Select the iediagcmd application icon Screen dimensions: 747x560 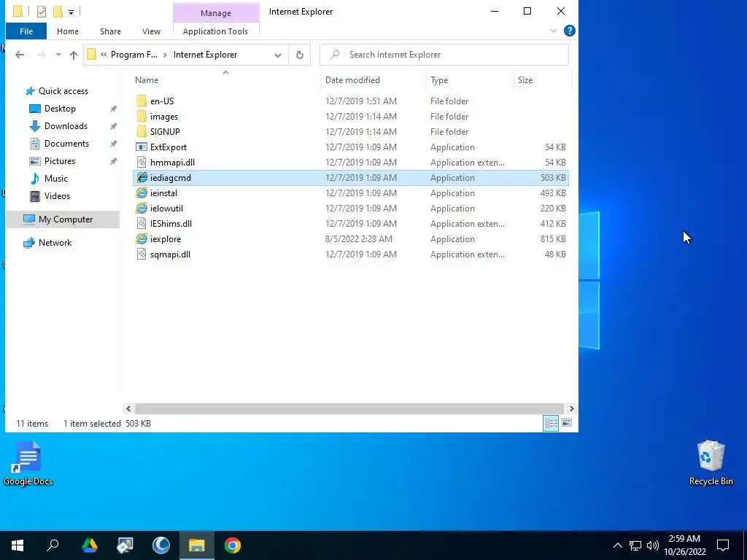(x=142, y=178)
